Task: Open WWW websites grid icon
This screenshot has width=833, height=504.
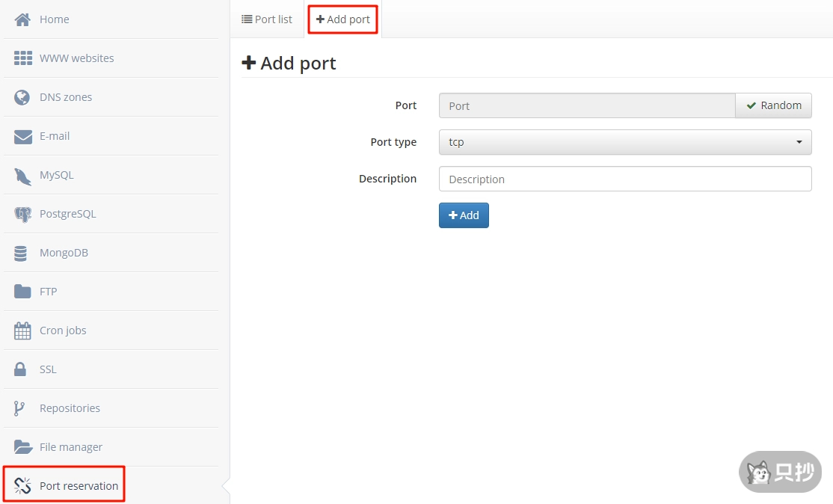Action: point(22,58)
